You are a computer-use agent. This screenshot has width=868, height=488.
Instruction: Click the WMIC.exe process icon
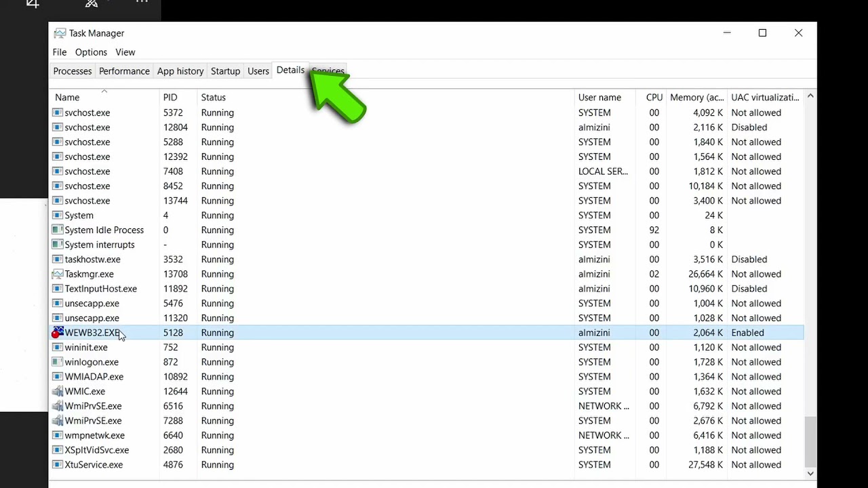point(58,391)
